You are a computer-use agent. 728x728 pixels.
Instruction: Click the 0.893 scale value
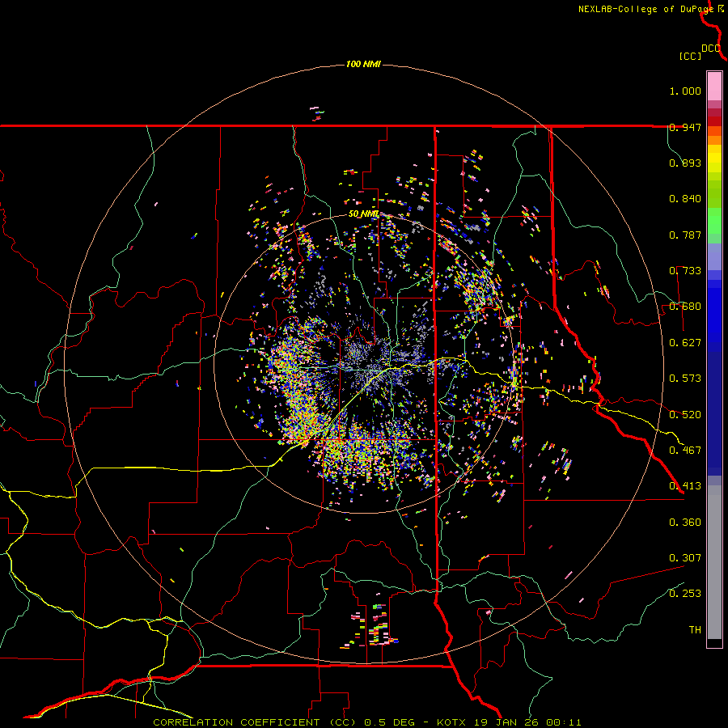click(x=685, y=163)
